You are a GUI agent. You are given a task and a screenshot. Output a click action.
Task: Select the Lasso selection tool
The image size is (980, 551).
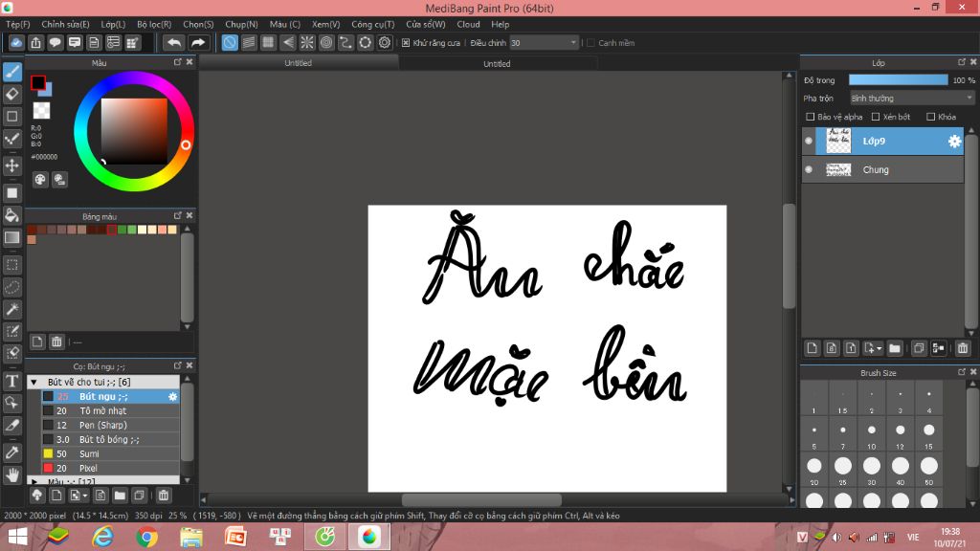(11, 287)
